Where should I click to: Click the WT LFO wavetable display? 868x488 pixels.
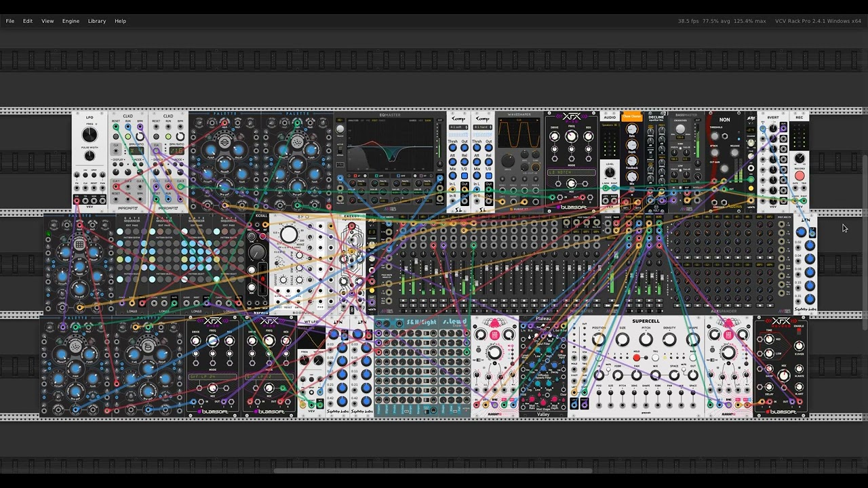point(312,338)
